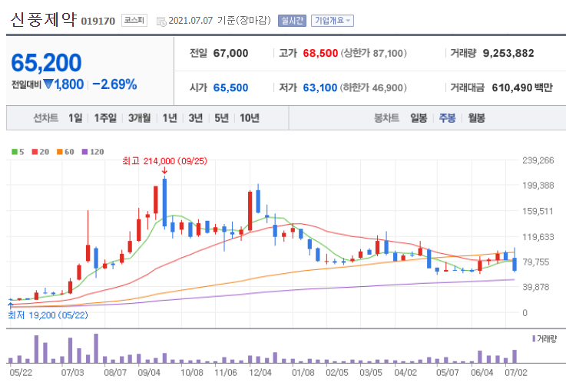The image size is (566, 392).
Task: Click the stock name 신풍제약
Action: (43, 19)
